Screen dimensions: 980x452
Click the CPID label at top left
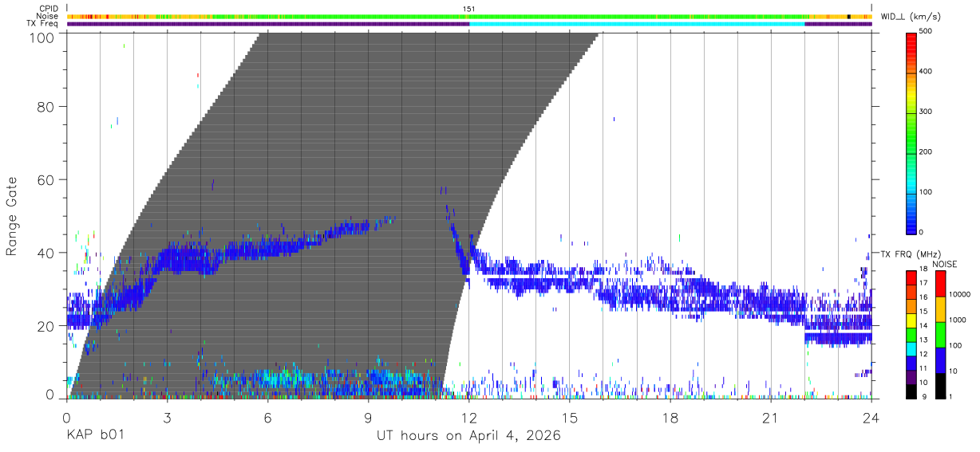pyautogui.click(x=49, y=9)
